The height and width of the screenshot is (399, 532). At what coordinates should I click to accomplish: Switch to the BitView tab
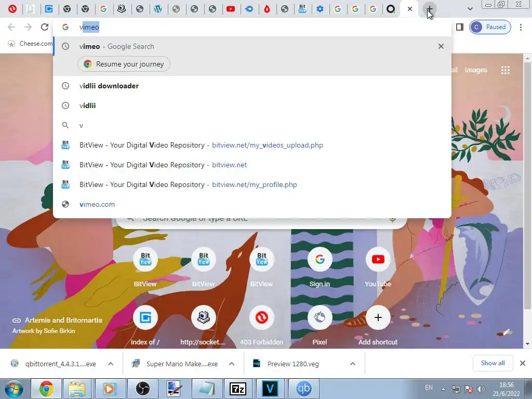[302, 9]
